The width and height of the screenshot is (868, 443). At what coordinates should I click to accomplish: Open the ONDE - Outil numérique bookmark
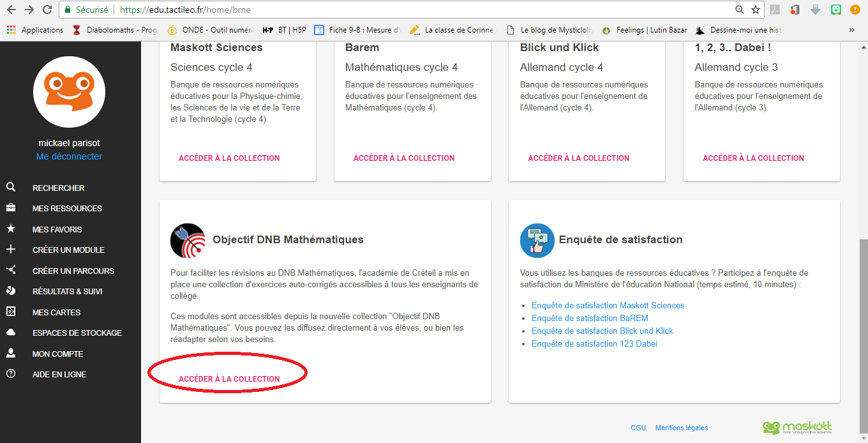pos(211,30)
